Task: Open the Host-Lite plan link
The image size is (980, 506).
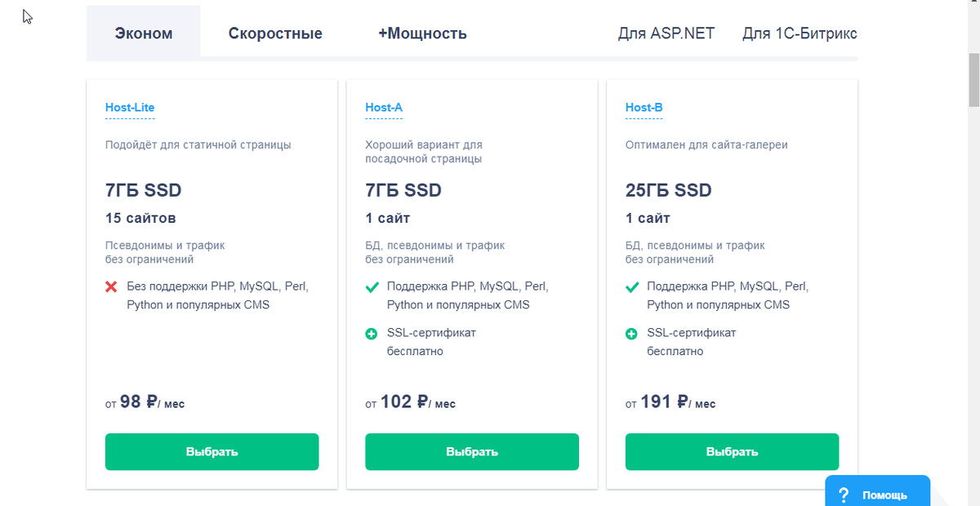Action: (x=130, y=108)
